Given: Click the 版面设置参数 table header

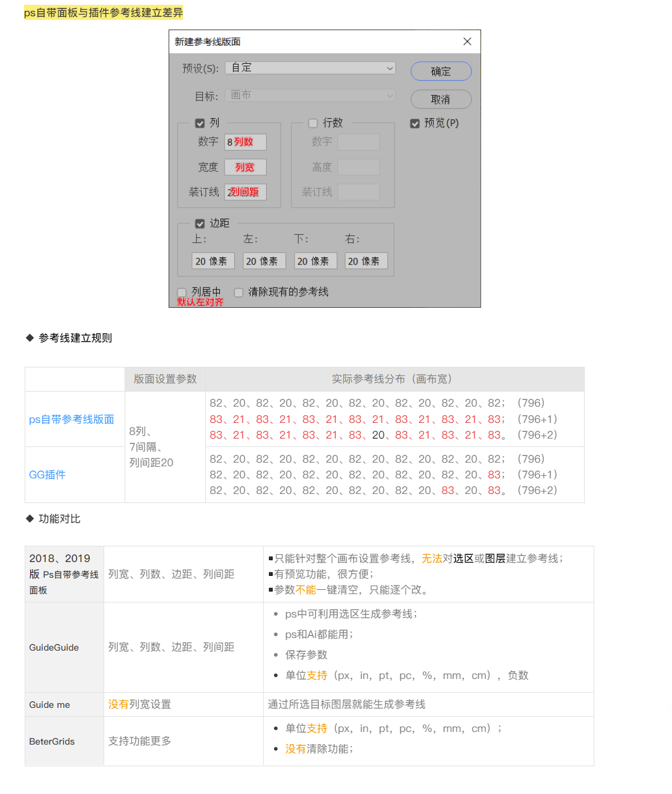Looking at the screenshot, I should pyautogui.click(x=166, y=379).
